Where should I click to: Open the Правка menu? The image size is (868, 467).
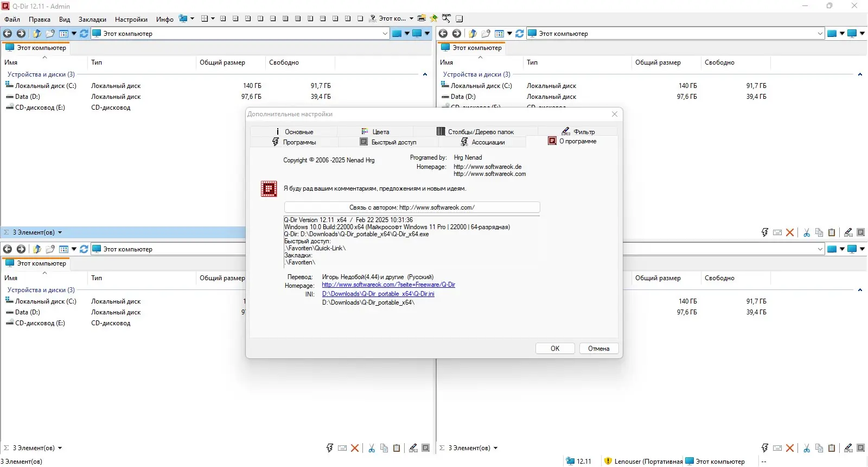(x=40, y=19)
